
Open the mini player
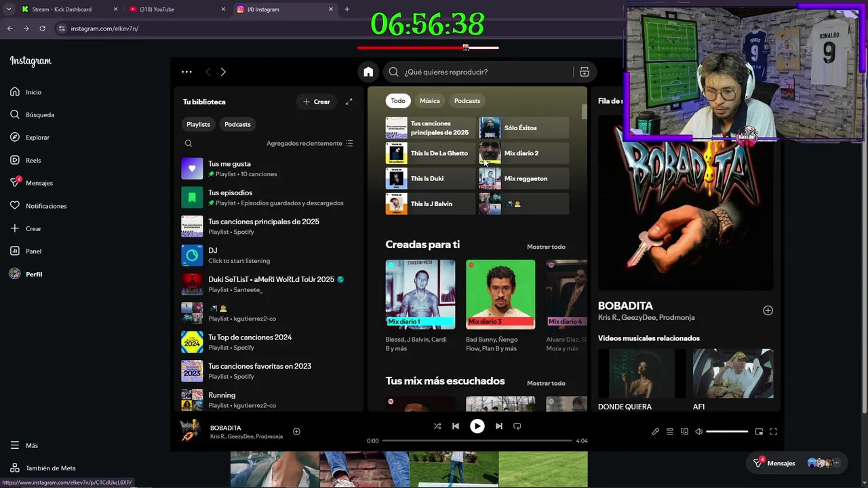click(759, 432)
